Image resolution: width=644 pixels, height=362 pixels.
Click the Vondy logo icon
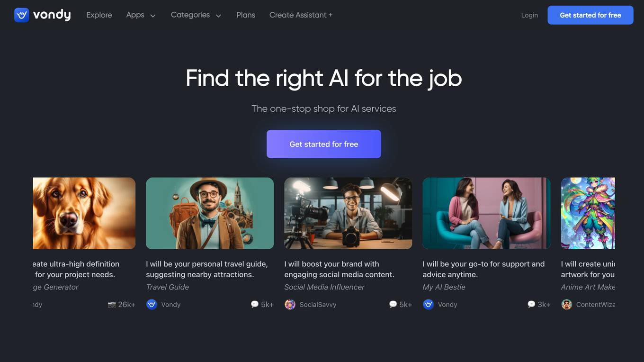22,15
